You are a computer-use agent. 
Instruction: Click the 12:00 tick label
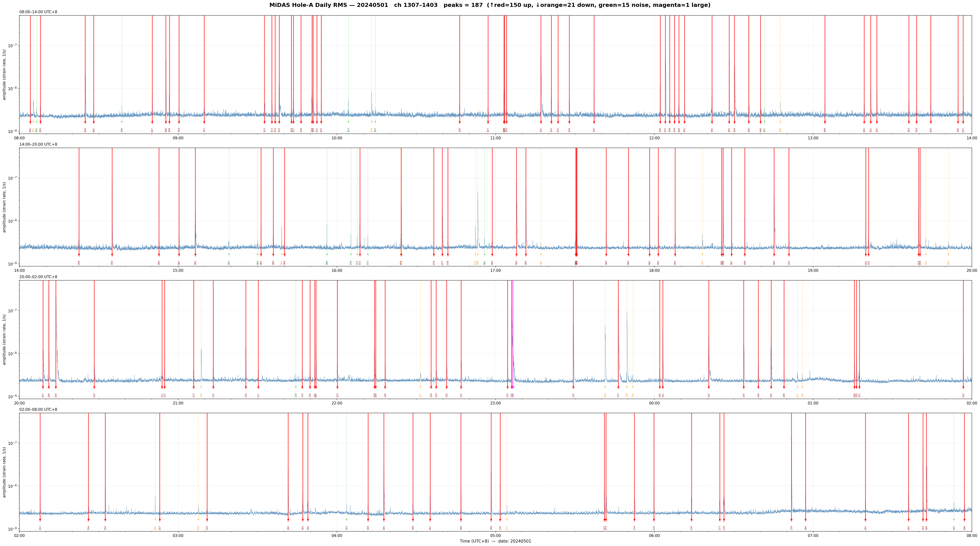click(x=654, y=138)
